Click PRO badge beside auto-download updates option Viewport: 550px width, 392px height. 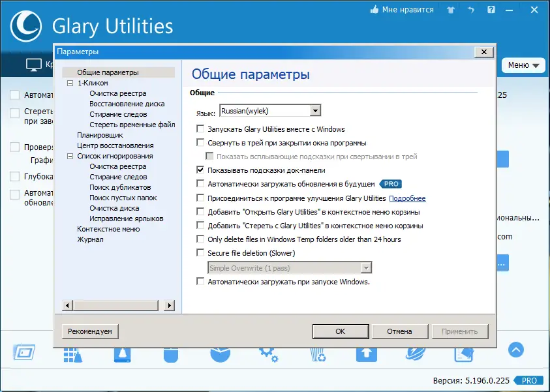(x=391, y=184)
